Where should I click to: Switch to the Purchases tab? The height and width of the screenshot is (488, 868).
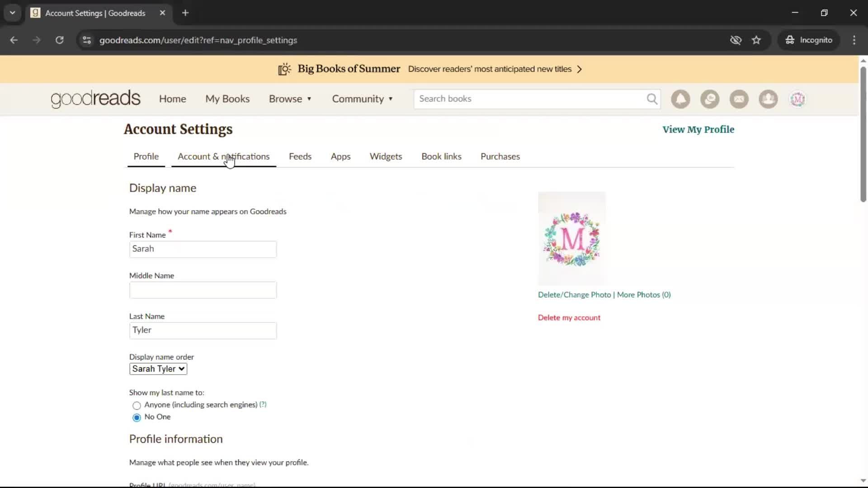tap(500, 156)
